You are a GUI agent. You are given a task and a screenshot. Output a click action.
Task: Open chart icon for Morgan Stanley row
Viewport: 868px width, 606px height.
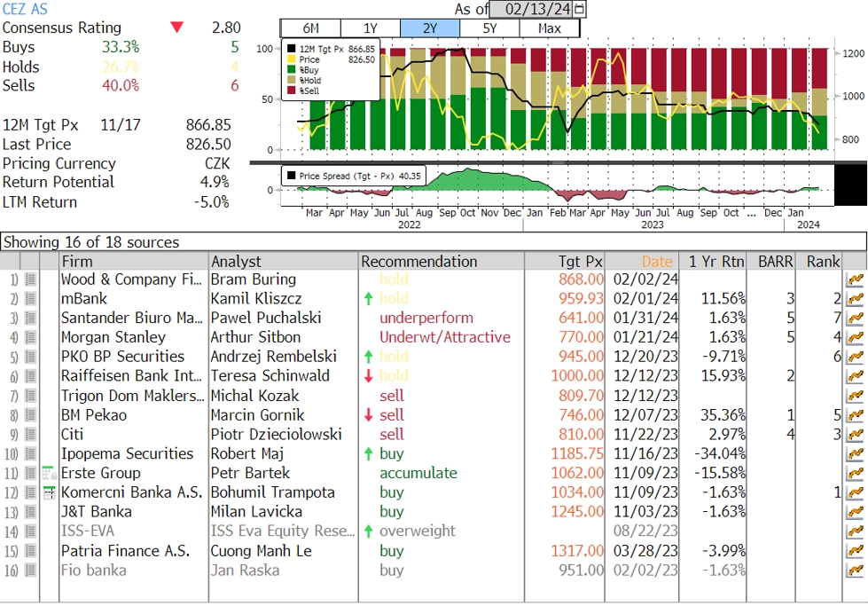pyautogui.click(x=855, y=338)
